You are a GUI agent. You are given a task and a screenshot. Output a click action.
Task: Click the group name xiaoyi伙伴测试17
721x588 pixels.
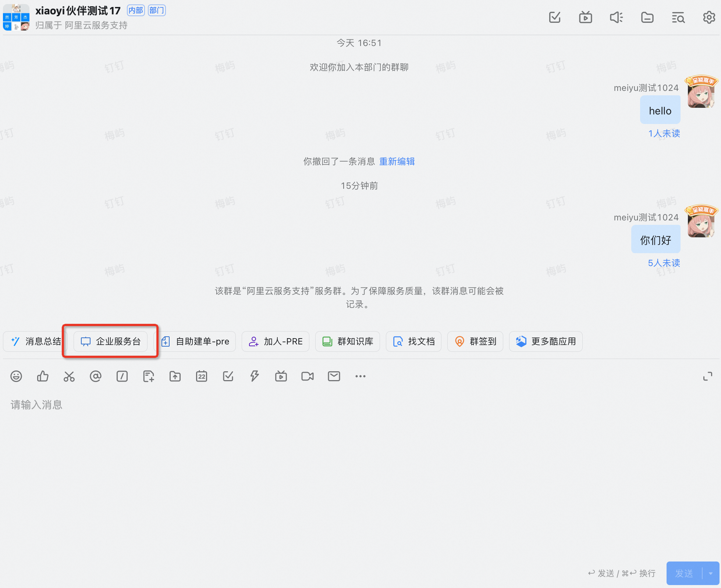[78, 11]
